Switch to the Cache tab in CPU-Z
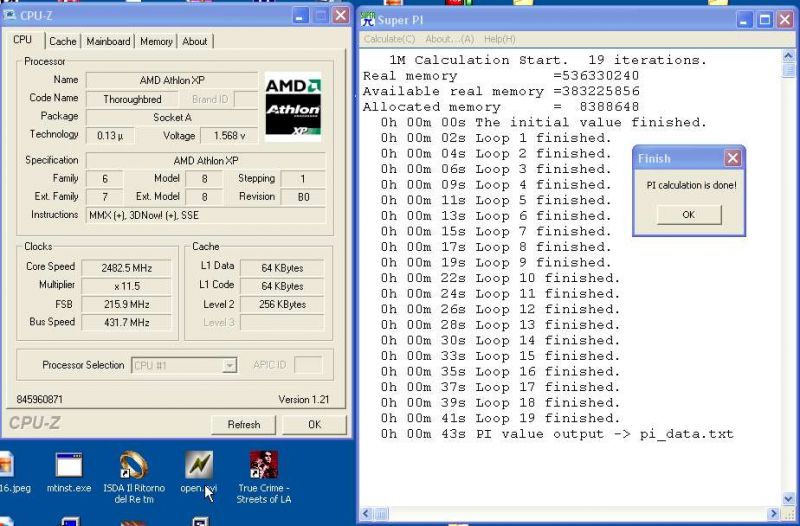The width and height of the screenshot is (800, 526). pyautogui.click(x=63, y=41)
